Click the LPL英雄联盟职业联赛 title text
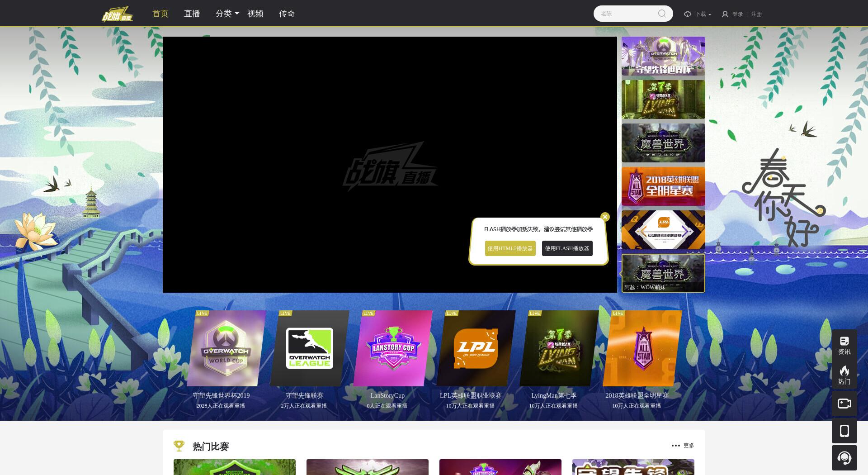868x475 pixels. [x=471, y=395]
